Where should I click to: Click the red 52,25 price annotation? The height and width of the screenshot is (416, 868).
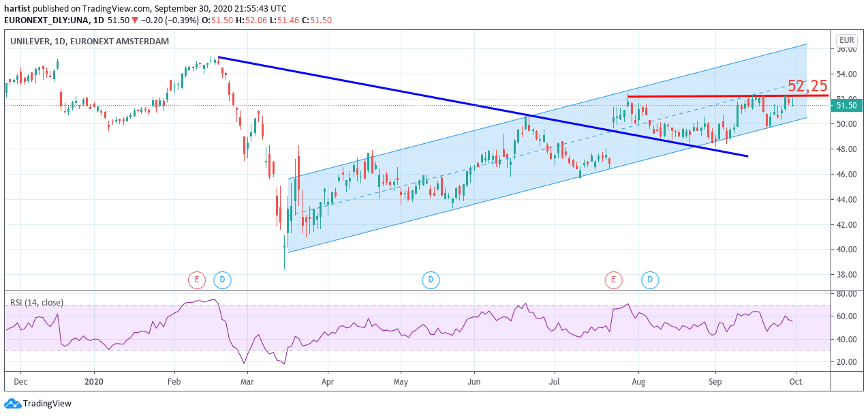[807, 86]
